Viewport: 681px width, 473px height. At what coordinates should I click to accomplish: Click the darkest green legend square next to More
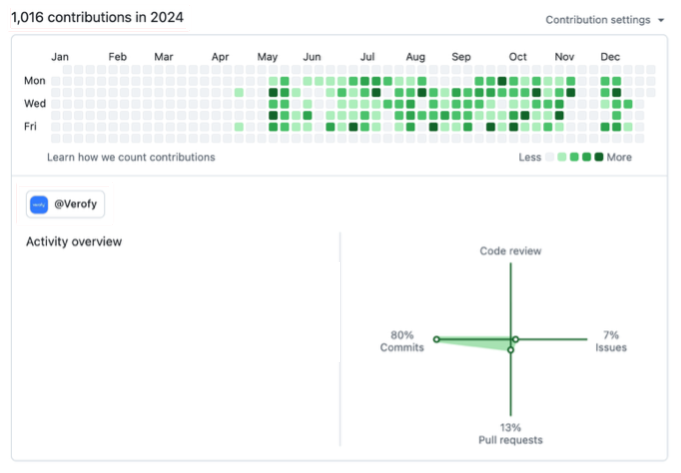(x=599, y=157)
